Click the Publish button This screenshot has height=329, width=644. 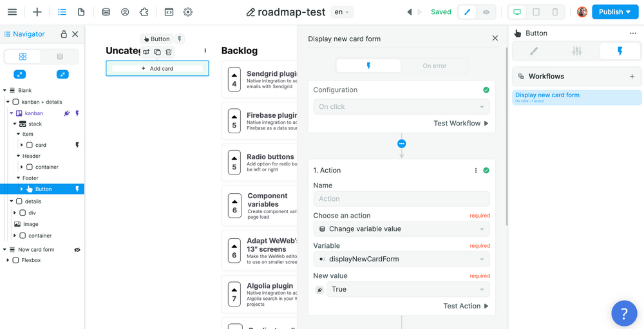click(614, 12)
